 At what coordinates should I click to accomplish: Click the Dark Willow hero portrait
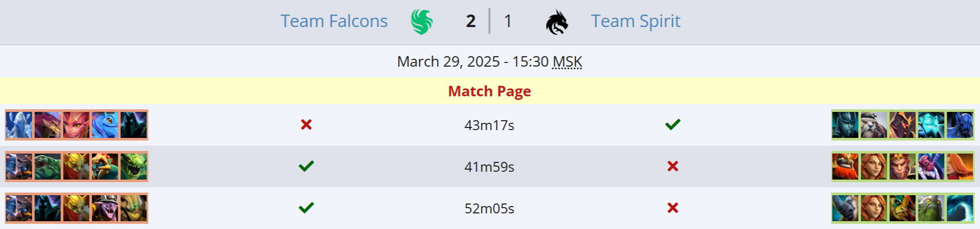click(77, 125)
